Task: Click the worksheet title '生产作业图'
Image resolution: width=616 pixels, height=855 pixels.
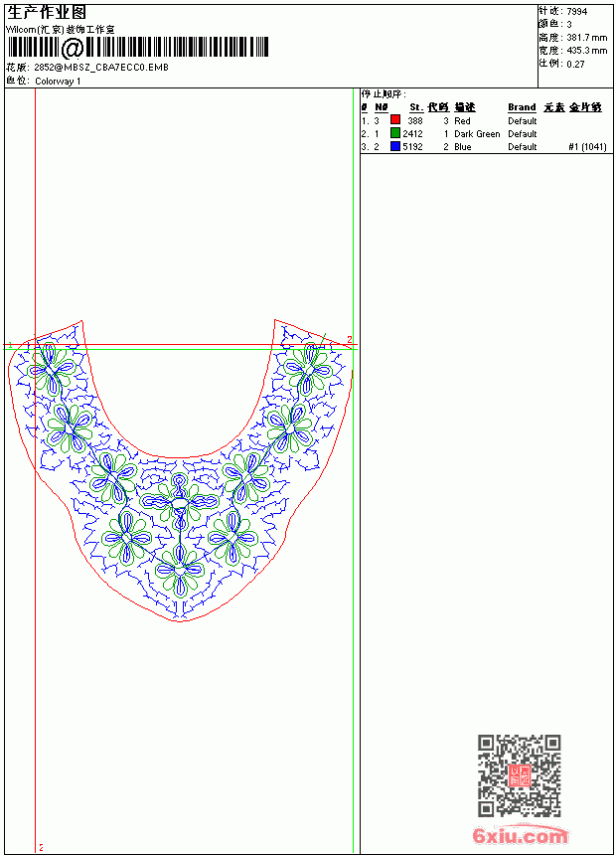Action: pos(47,13)
